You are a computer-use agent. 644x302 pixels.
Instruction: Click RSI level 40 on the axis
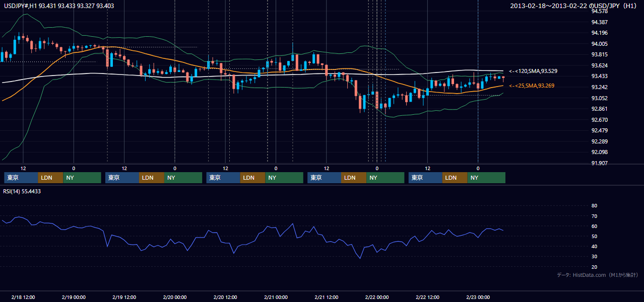coord(594,246)
